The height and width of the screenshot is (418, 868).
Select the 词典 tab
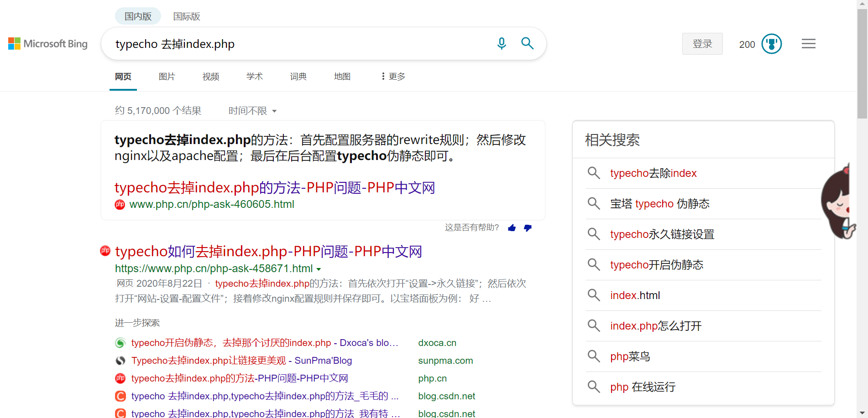(x=298, y=77)
